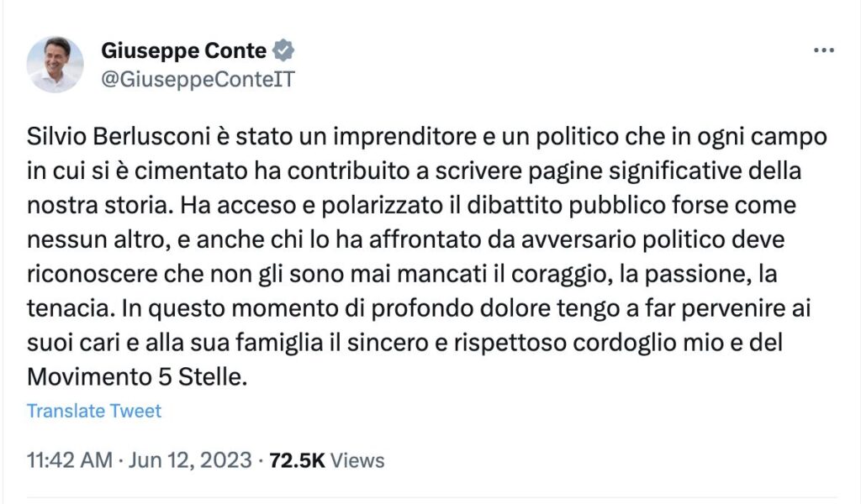This screenshot has width=861, height=504.
Task: Click the "72.5K" view count number
Action: [297, 460]
